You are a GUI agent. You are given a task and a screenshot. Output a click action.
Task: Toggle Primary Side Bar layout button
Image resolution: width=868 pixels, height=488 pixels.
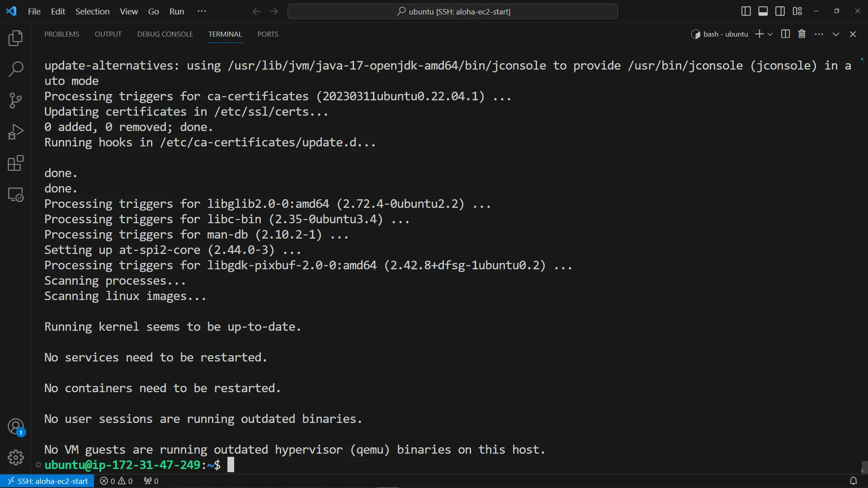[746, 11]
